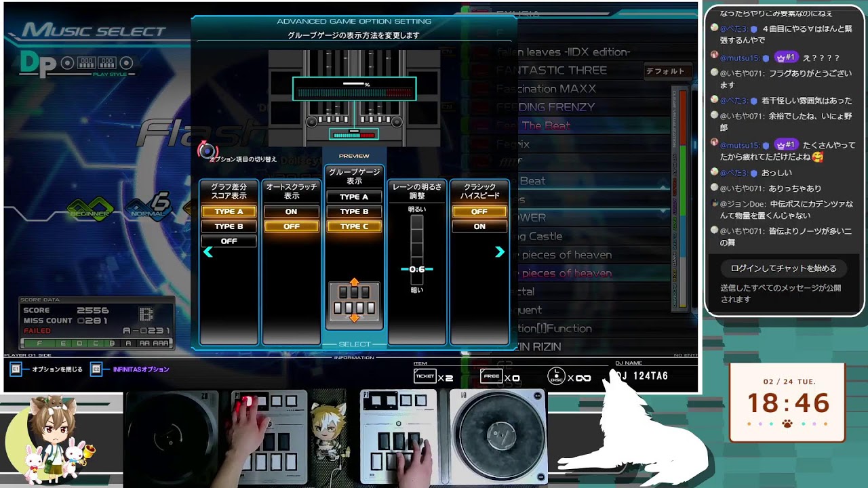
Task: Click the left turntable camera view
Action: [172, 436]
